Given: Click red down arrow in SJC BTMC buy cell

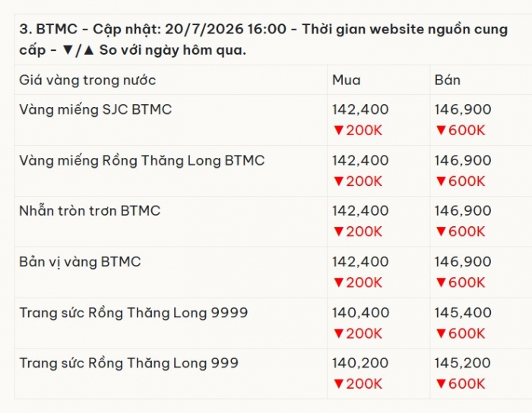Looking at the screenshot, I should (339, 130).
